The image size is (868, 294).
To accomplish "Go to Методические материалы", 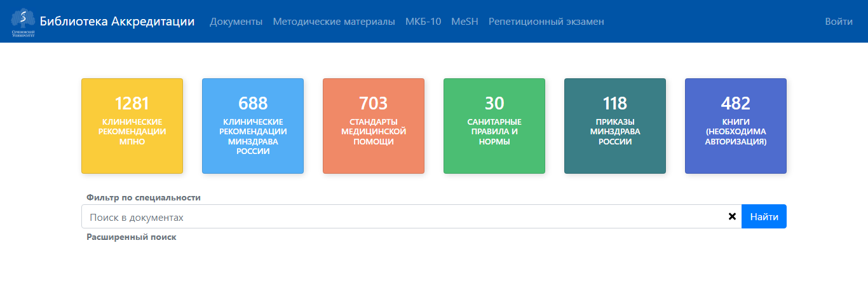I will (x=334, y=22).
